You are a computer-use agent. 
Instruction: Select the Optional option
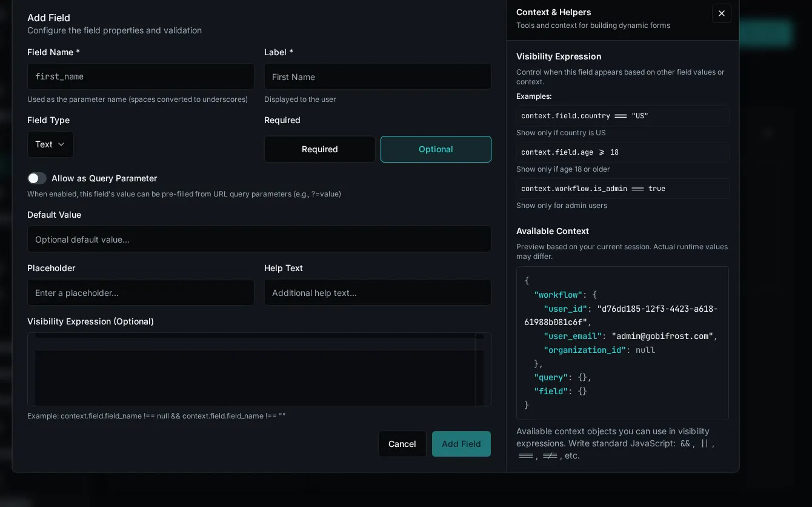tap(436, 149)
